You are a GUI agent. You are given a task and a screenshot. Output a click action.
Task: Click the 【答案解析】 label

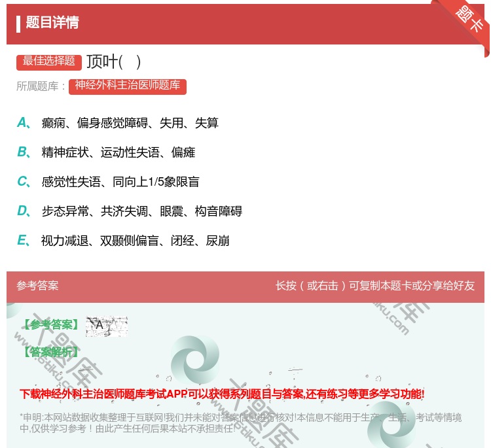click(x=52, y=352)
